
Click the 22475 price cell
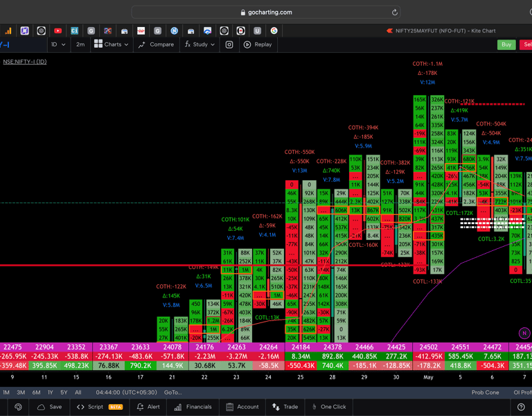[x=12, y=347]
